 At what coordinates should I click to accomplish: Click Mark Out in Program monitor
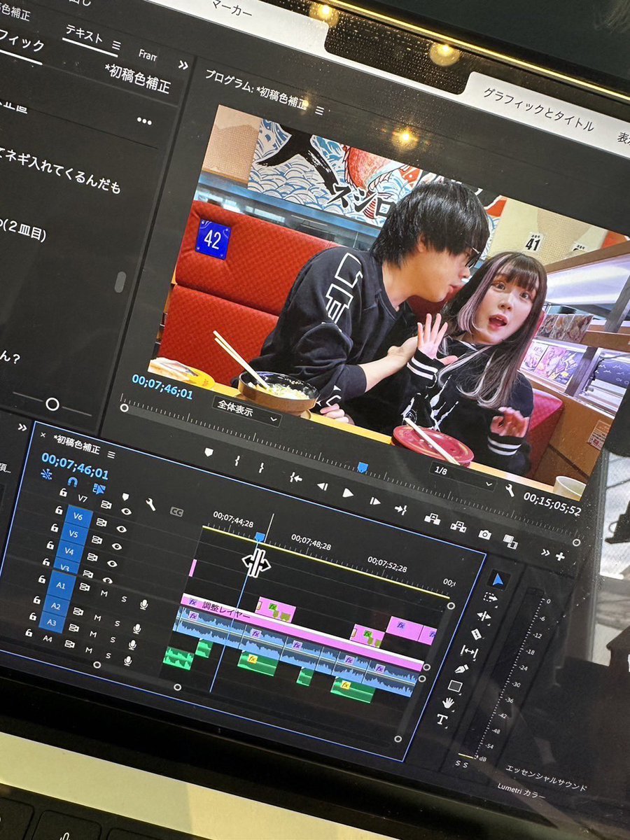pos(261,467)
